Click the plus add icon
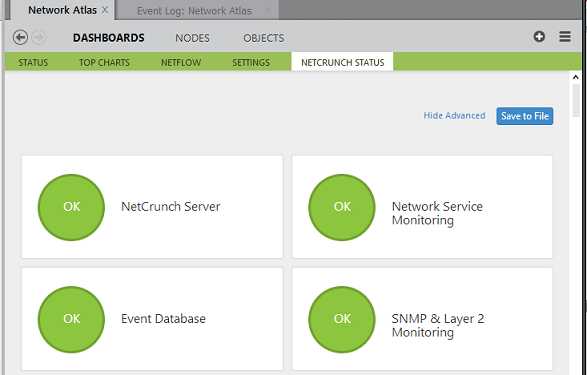587x375 pixels. click(x=539, y=37)
